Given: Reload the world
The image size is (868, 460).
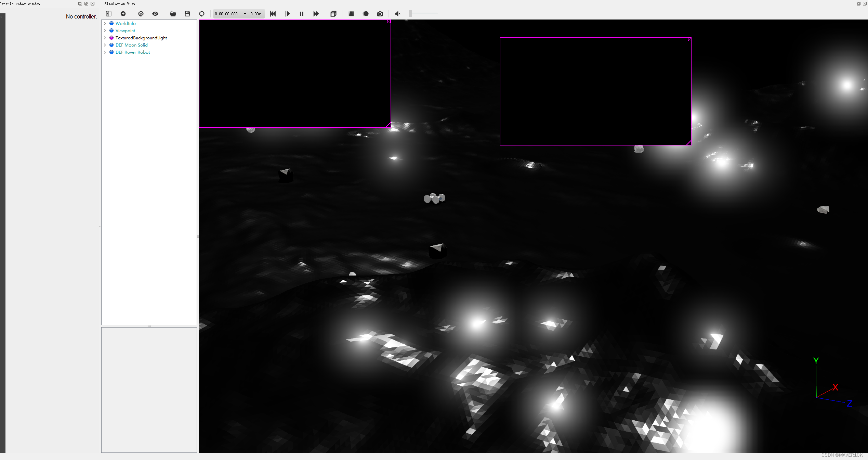Looking at the screenshot, I should [x=202, y=14].
